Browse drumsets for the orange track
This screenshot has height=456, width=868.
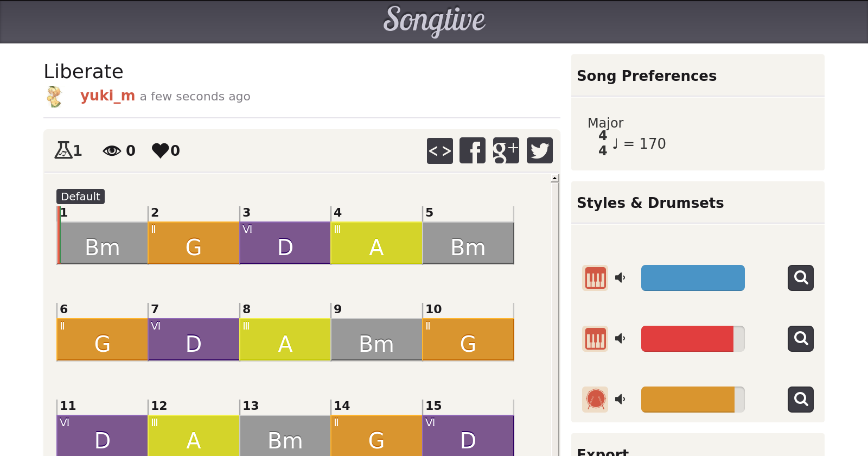coord(800,400)
